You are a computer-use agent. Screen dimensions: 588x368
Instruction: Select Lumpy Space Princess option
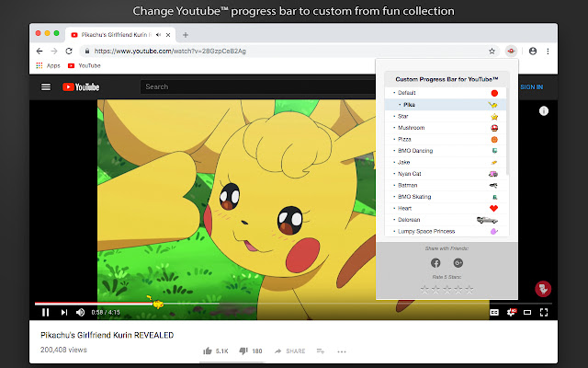[445, 231]
